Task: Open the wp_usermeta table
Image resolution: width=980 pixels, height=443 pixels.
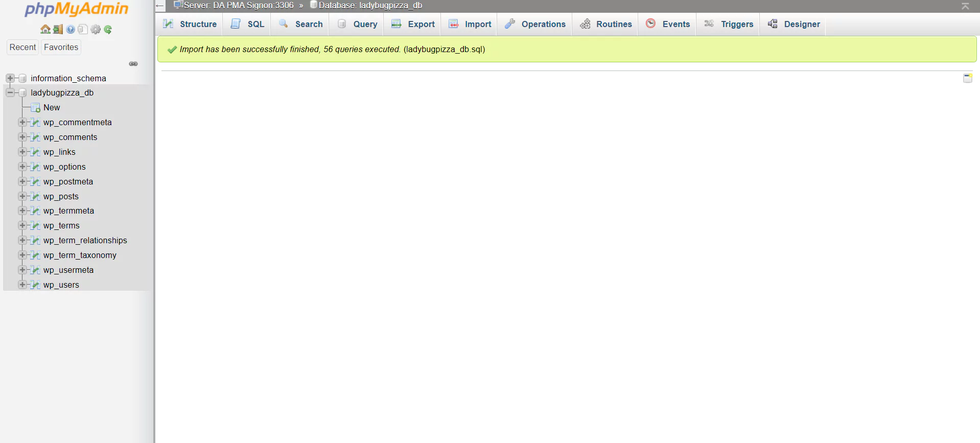Action: pos(68,270)
